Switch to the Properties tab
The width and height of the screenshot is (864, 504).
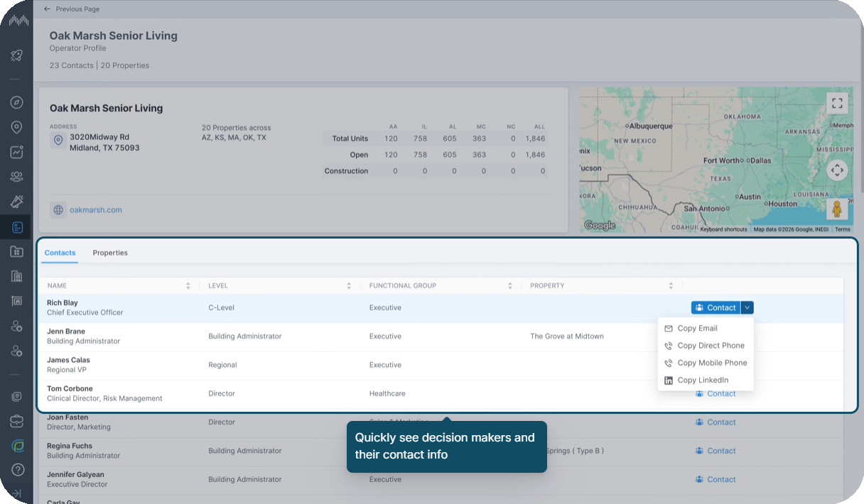click(110, 253)
